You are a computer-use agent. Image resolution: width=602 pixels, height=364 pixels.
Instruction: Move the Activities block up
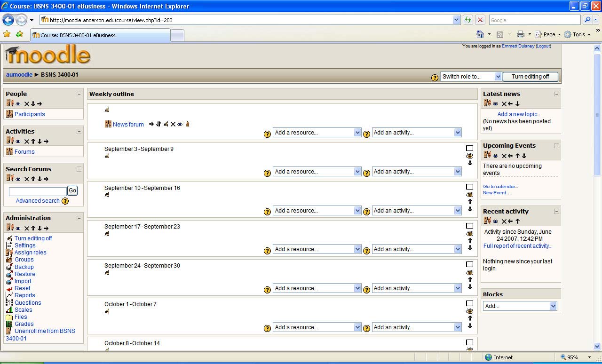[x=33, y=142]
